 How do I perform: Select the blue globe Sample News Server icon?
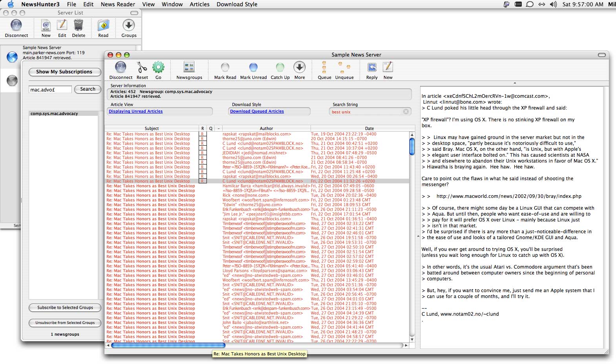12,57
